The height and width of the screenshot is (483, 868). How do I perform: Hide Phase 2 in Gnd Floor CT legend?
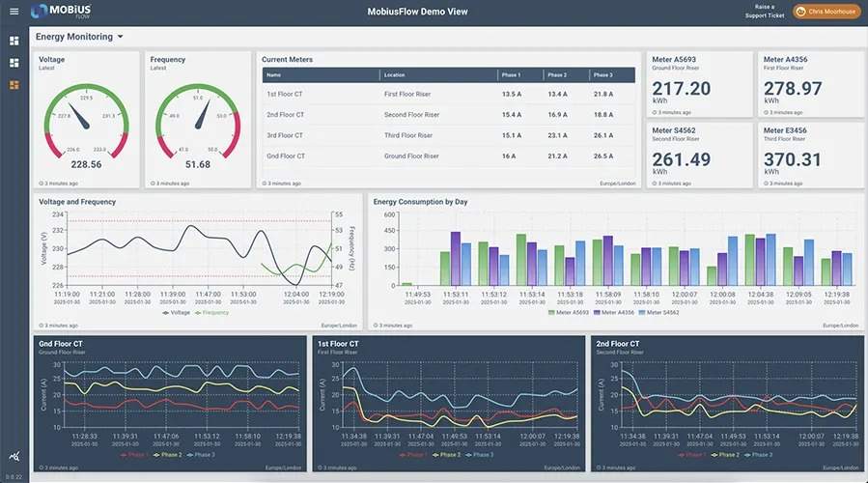pos(168,454)
